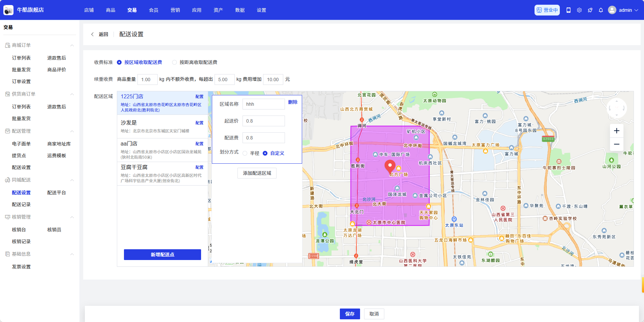Viewport: 644px width, 322px height.
Task: Click the red location marker on map
Action: [x=390, y=166]
